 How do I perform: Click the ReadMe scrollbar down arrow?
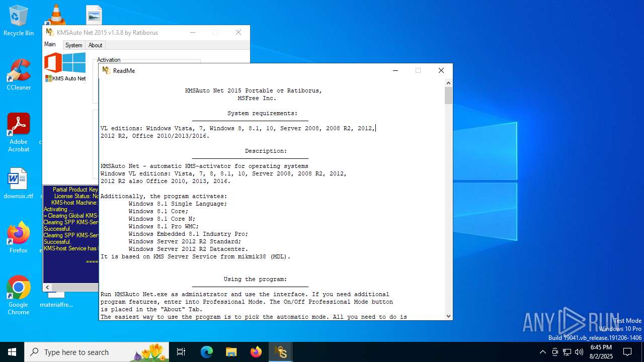(x=448, y=316)
